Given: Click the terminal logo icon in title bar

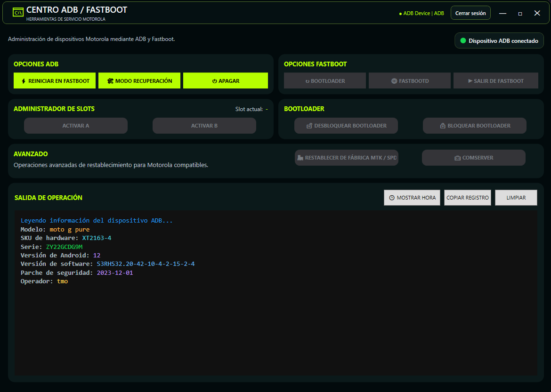Looking at the screenshot, I should [18, 12].
